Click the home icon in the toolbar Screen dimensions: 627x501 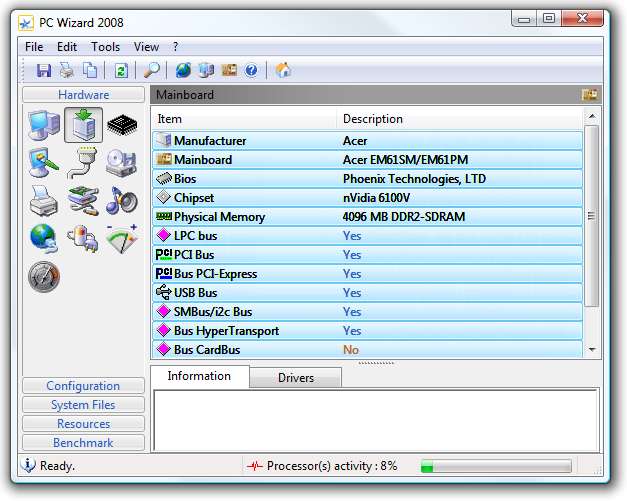pos(283,70)
